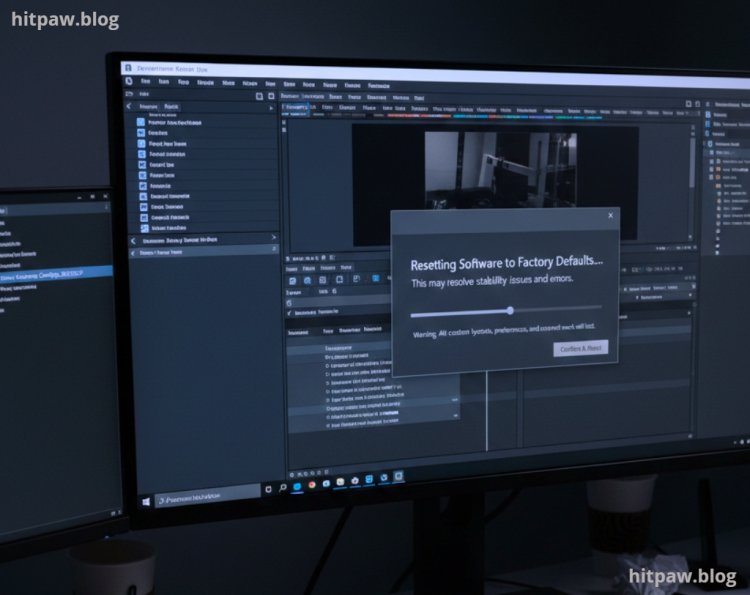Viewport: 750px width, 595px height.
Task: Click the application logo icon in title bar
Action: (x=127, y=67)
